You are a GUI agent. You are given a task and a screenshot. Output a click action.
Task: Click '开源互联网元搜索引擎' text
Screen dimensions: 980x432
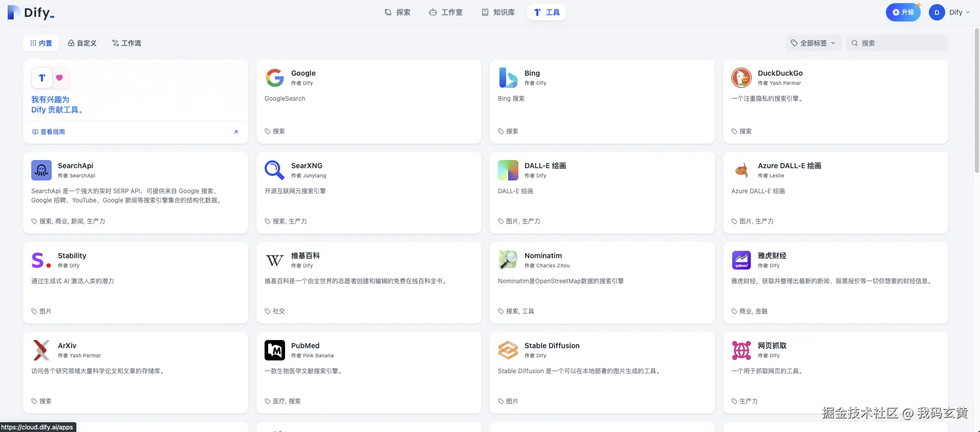pos(295,191)
